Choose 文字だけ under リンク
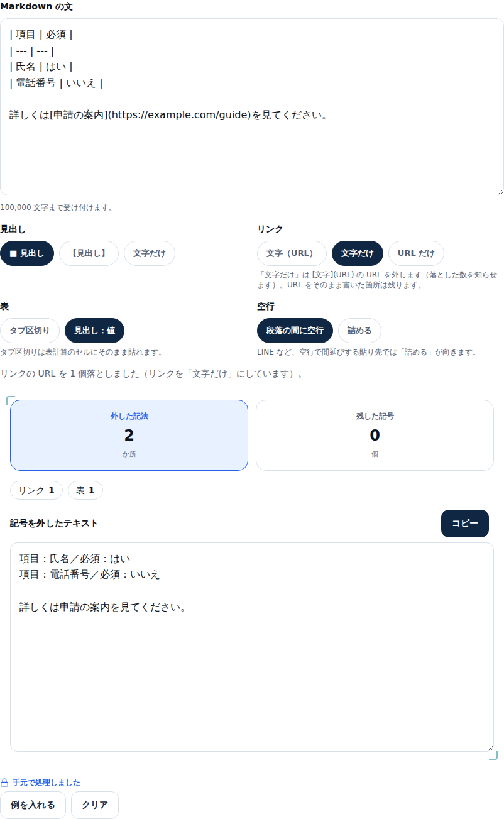This screenshot has height=819, width=504. pos(358,253)
